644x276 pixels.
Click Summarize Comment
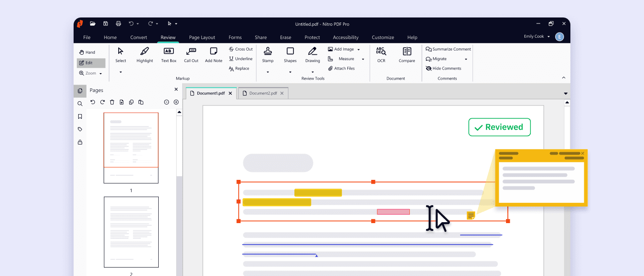coord(448,49)
